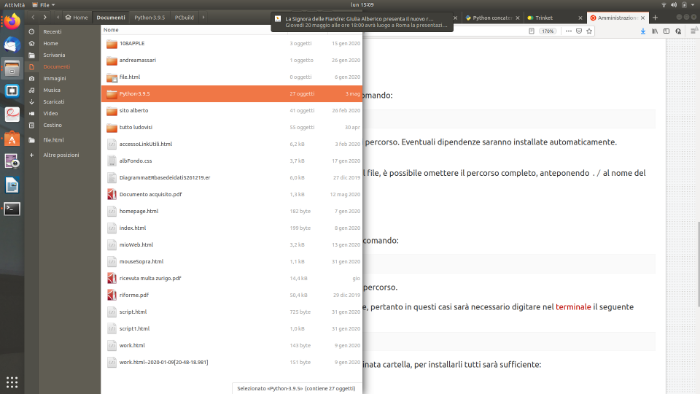Open a new Firefox tab
Image resolution: width=700 pixels, height=394 pixels.
click(655, 18)
